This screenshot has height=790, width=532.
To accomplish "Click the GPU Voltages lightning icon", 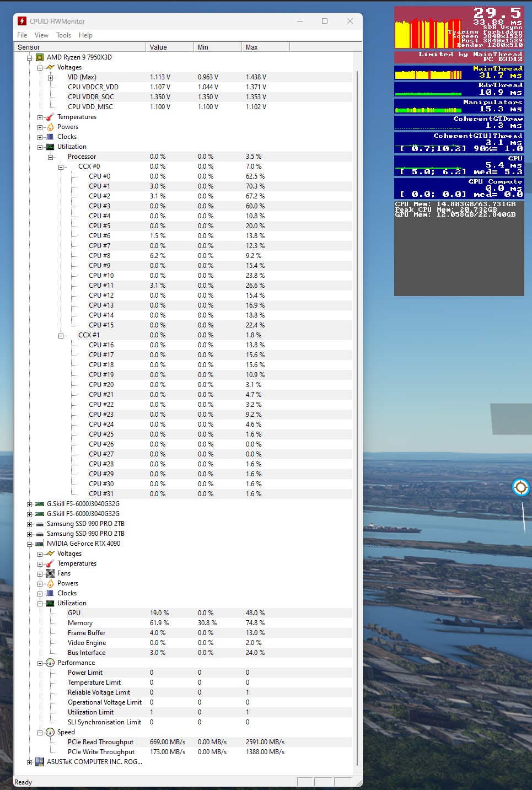I will [x=50, y=553].
